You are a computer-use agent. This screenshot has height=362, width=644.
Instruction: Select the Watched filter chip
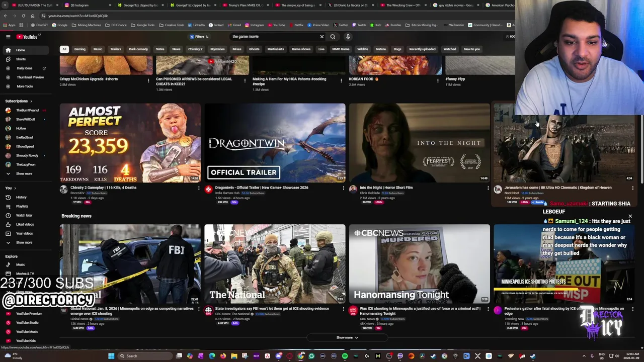click(x=450, y=49)
